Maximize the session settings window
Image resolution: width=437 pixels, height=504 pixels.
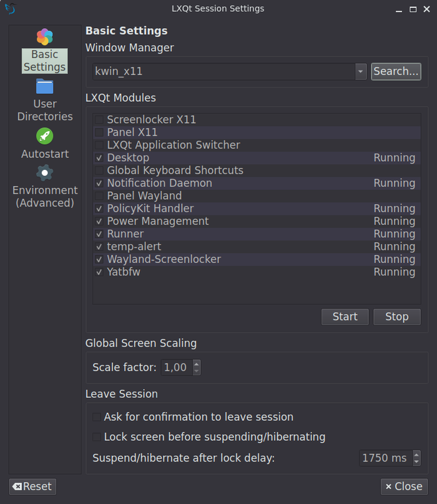[x=413, y=9]
